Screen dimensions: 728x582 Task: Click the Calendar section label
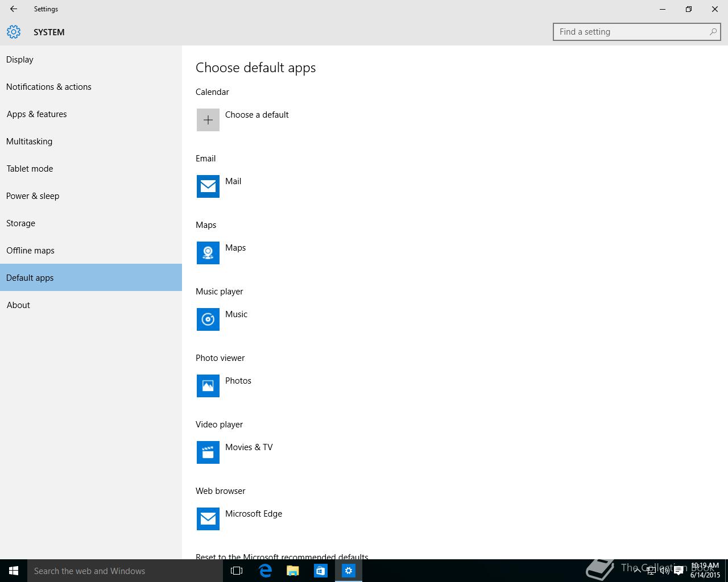tap(212, 92)
